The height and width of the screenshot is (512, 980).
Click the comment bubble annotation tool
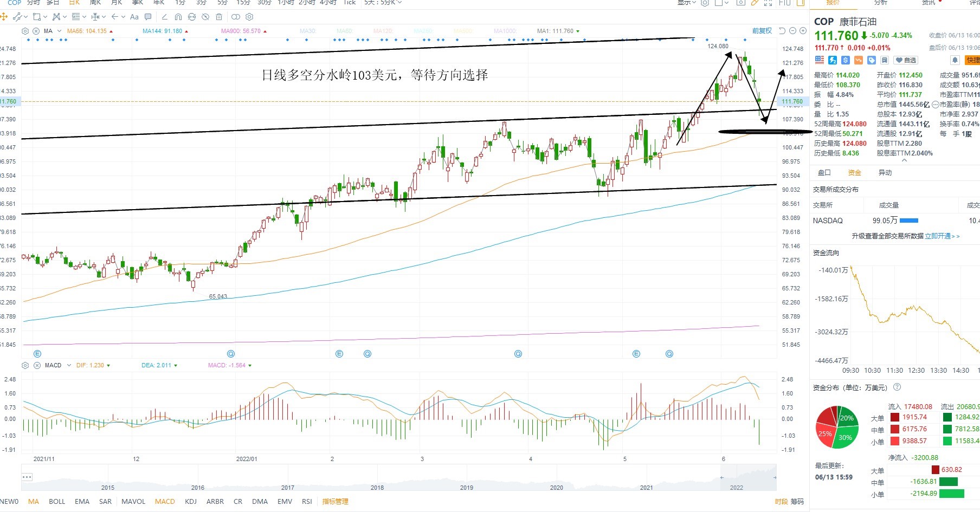(x=148, y=17)
